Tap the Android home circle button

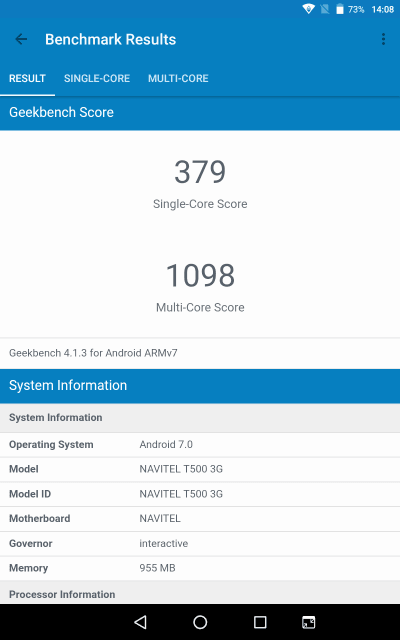tap(200, 622)
